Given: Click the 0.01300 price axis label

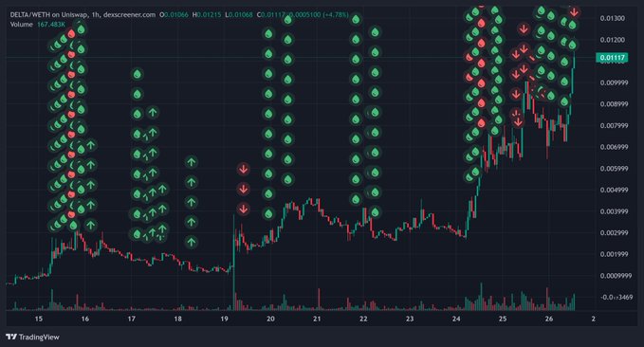Looking at the screenshot, I should click(613, 18).
